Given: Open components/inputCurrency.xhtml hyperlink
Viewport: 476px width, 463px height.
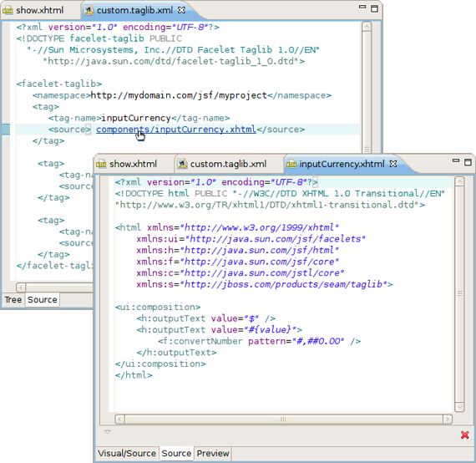Looking at the screenshot, I should click(176, 130).
